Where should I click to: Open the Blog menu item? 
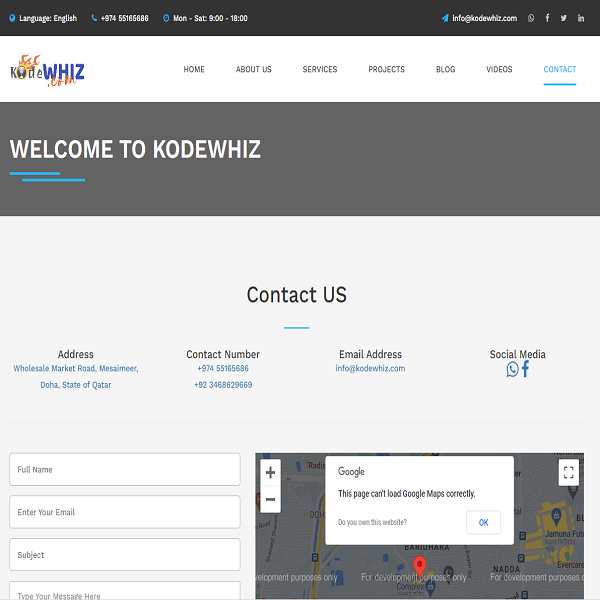click(x=445, y=69)
